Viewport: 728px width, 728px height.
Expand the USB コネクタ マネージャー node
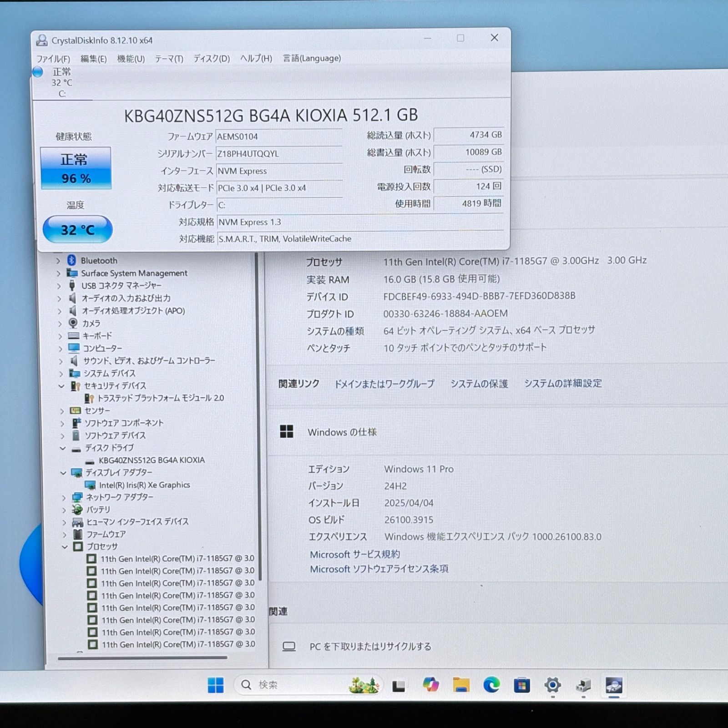[59, 286]
